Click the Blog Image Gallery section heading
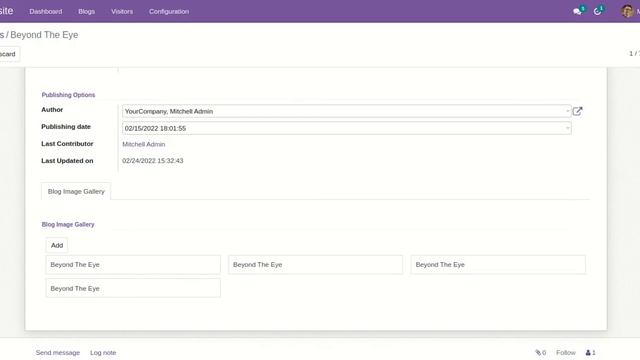Viewport: 640px width, 360px height. (68, 224)
